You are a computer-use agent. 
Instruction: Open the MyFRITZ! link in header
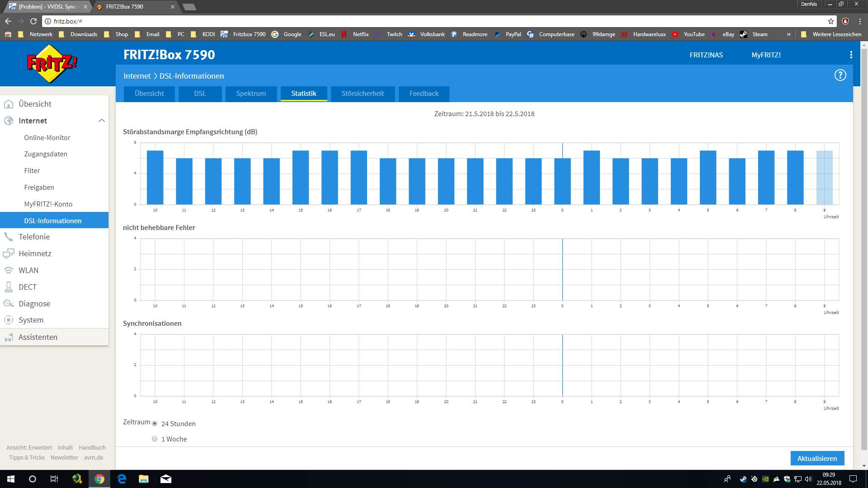point(766,55)
